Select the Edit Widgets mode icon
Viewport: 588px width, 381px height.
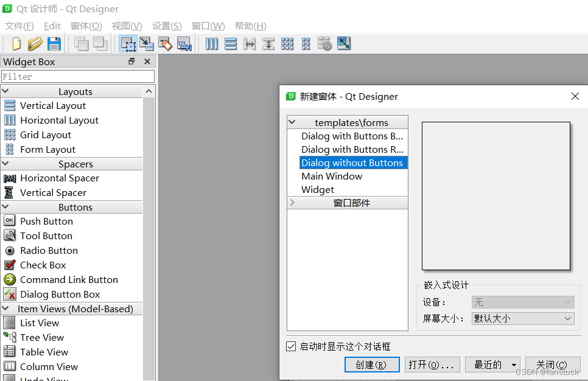click(x=128, y=44)
